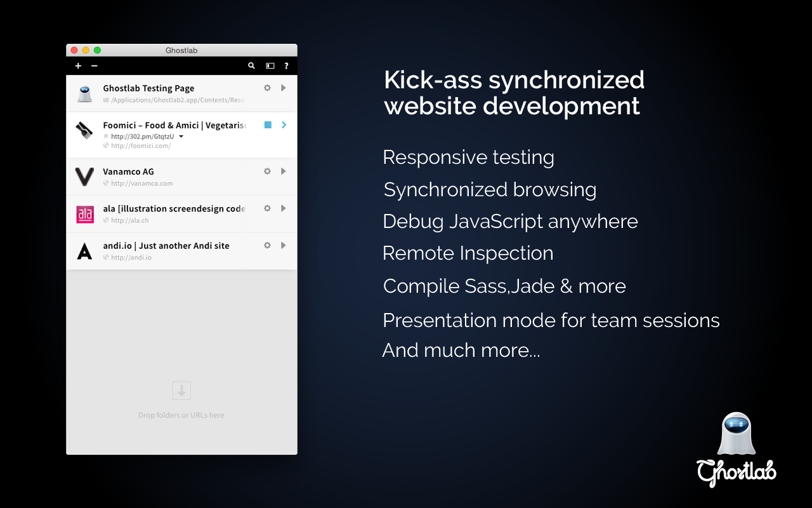The height and width of the screenshot is (508, 812).
Task: Click http://vanamco.com URL
Action: (x=141, y=184)
